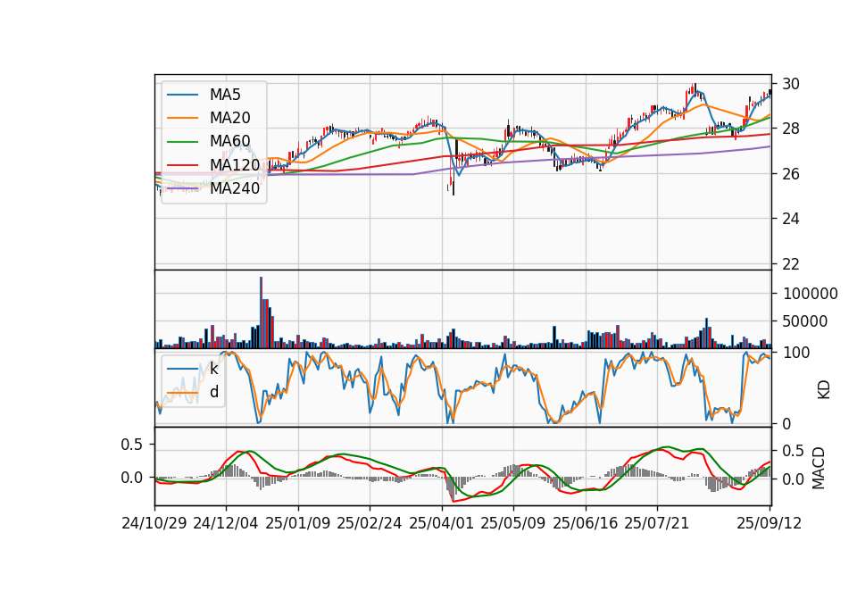Click the tallest volume bar in December
This screenshot has height=616, width=857.
(262, 312)
